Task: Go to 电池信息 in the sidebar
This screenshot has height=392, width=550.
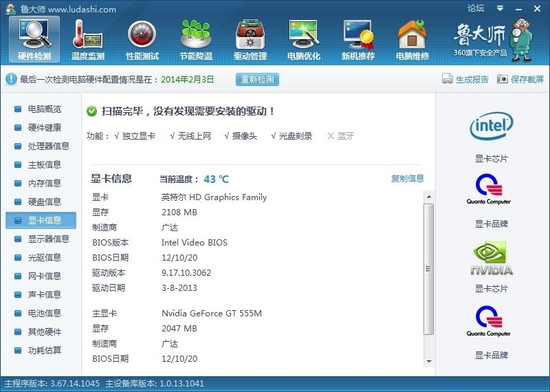Action: [x=44, y=313]
